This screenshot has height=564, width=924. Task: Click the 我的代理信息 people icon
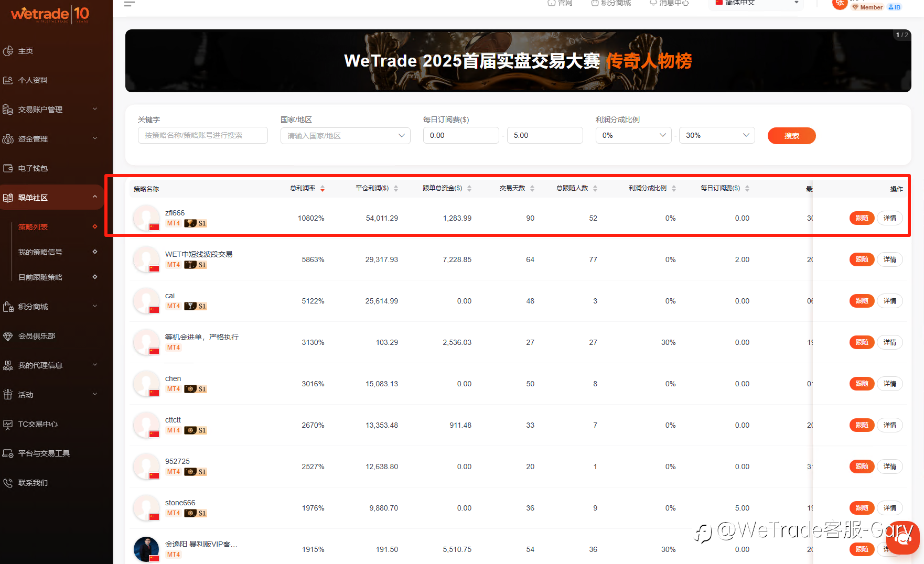click(8, 365)
